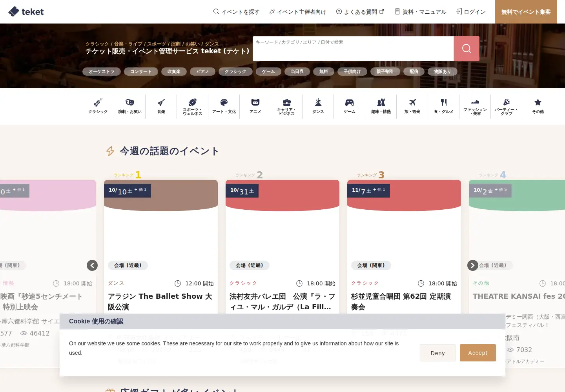Click the ログイン link
This screenshot has width=565, height=392.
pyautogui.click(x=471, y=12)
